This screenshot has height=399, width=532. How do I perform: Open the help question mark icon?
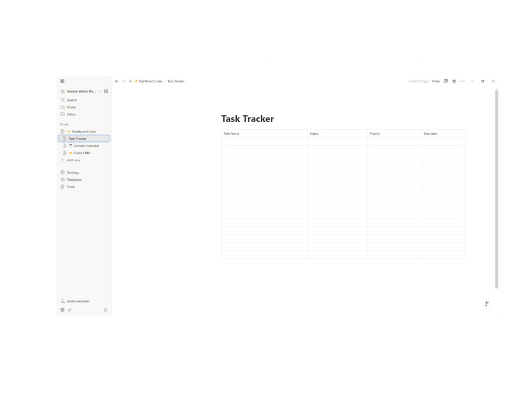click(x=105, y=310)
